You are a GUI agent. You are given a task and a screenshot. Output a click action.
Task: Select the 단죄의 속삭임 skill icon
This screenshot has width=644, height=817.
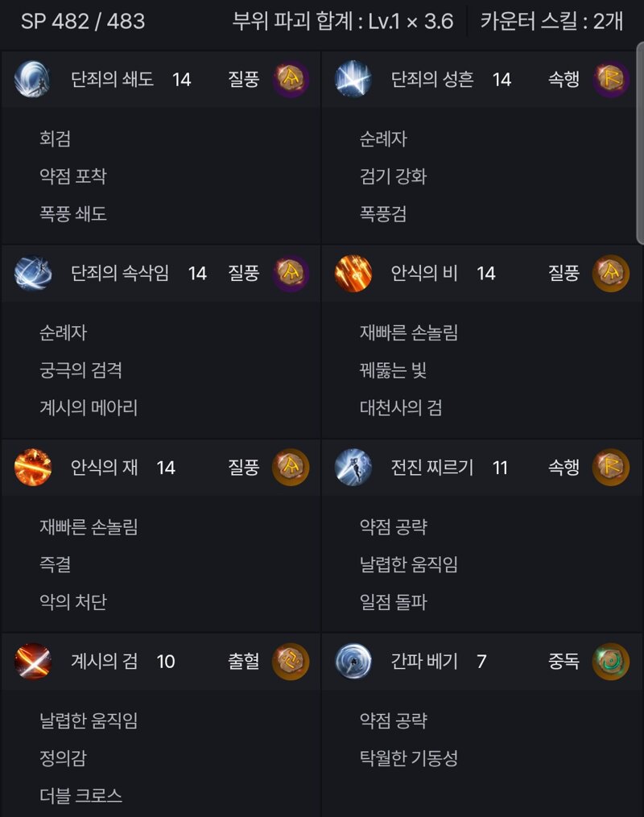tap(32, 273)
